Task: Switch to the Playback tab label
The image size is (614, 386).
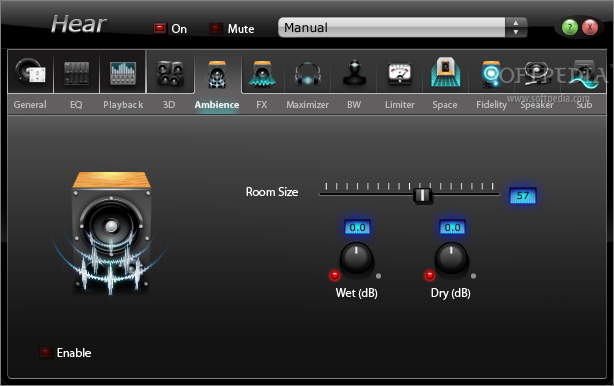Action: pyautogui.click(x=123, y=105)
